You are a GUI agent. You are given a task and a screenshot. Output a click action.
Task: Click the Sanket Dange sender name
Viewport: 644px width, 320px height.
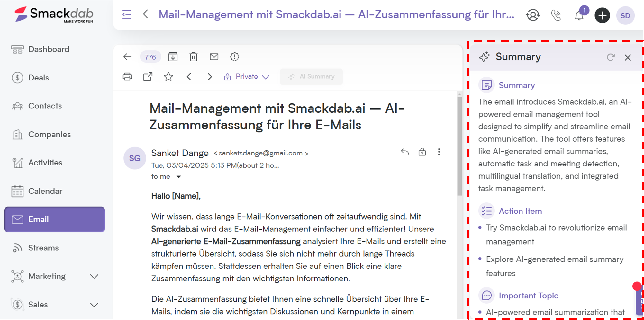click(180, 153)
